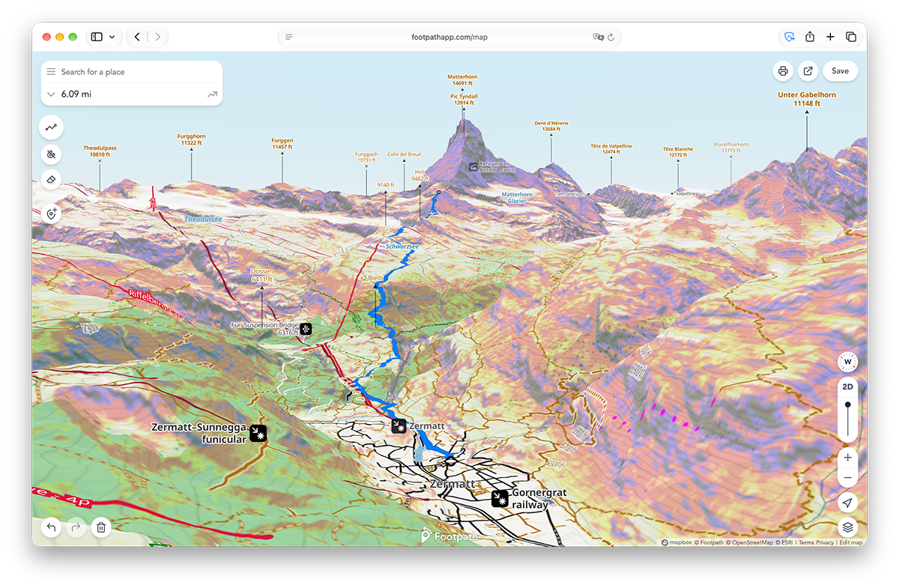Undo the last route edit
The image size is (899, 588).
[x=51, y=527]
